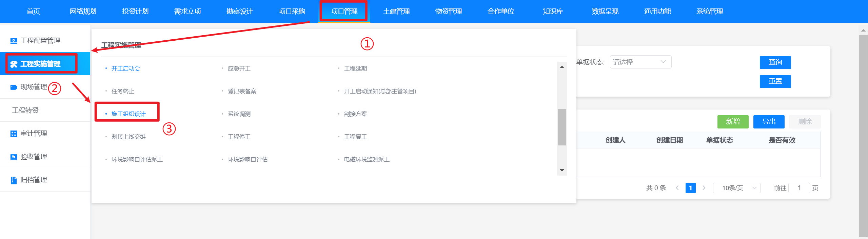The width and height of the screenshot is (868, 239).
Task: Select the 项目管理 top menu
Action: click(x=344, y=11)
